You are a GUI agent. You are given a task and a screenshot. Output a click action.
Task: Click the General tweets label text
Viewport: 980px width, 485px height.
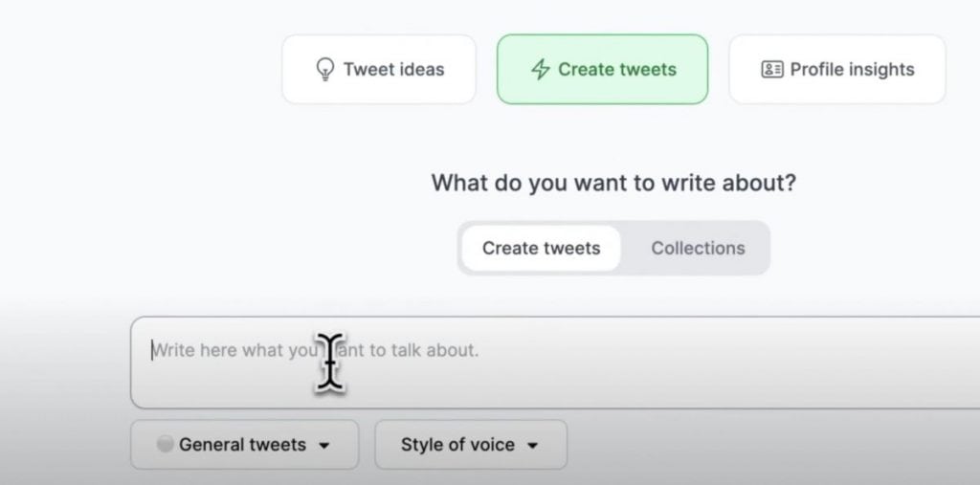242,445
